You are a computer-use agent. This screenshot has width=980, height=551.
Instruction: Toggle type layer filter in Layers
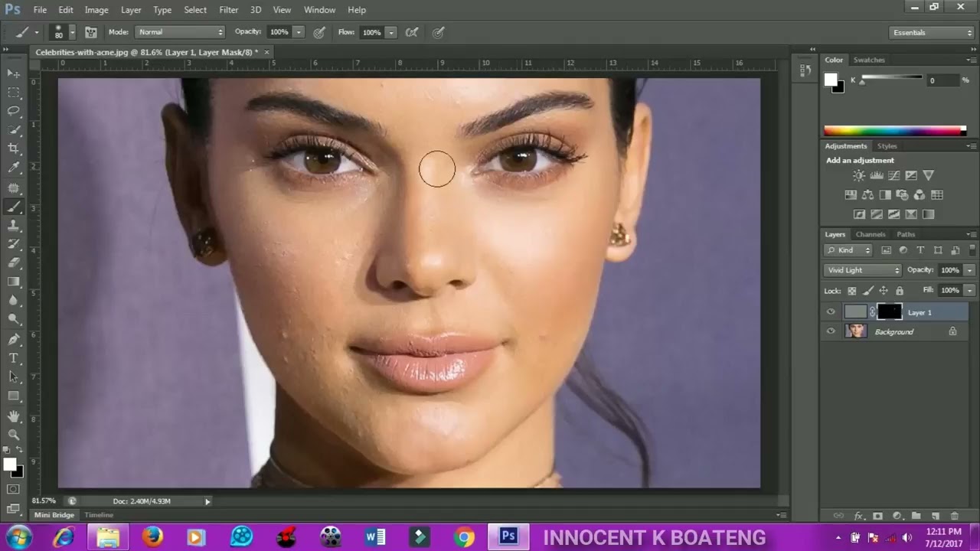click(x=920, y=250)
